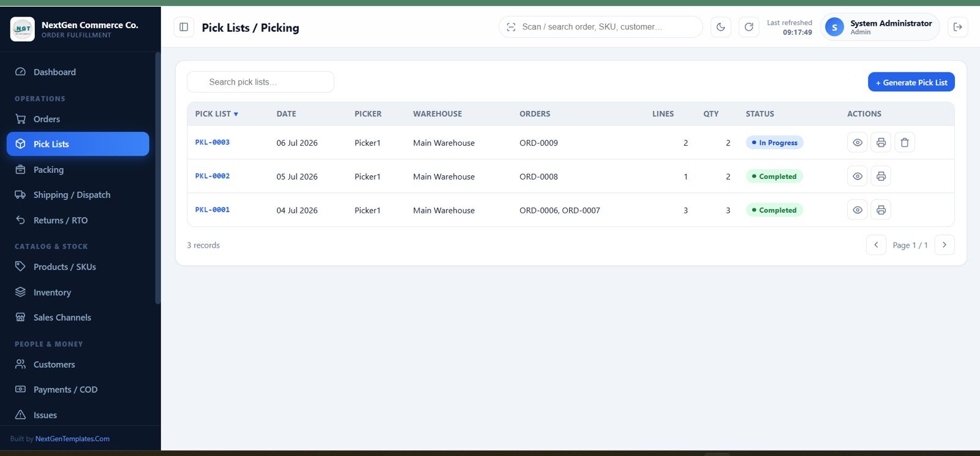Print pick list PKL-0002

point(881,176)
